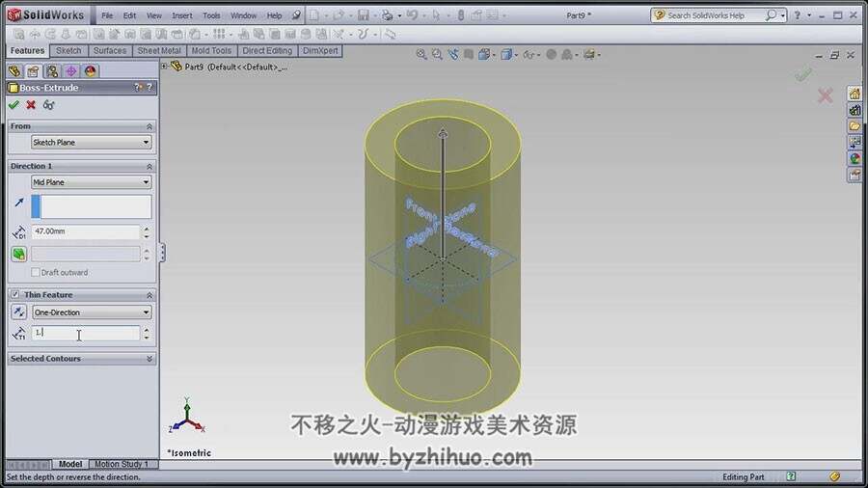Click the Print toolbar icon
Viewport: 868px width, 488px height.
387,15
